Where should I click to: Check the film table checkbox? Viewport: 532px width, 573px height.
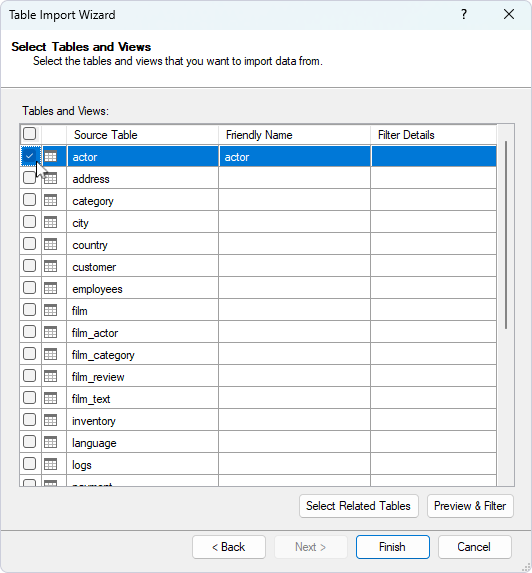(29, 310)
